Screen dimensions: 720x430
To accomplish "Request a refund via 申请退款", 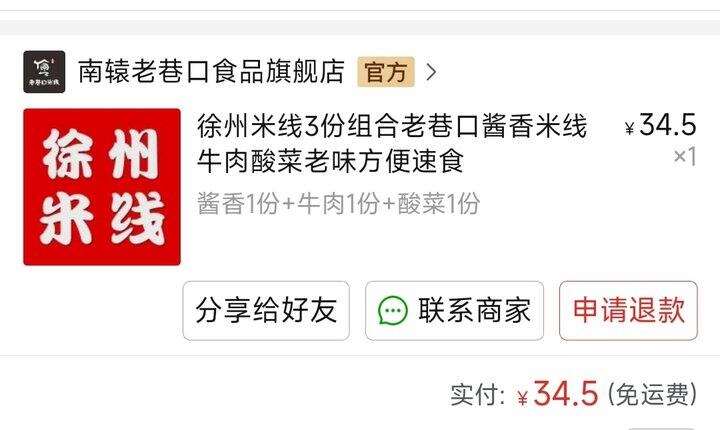I will [x=628, y=311].
